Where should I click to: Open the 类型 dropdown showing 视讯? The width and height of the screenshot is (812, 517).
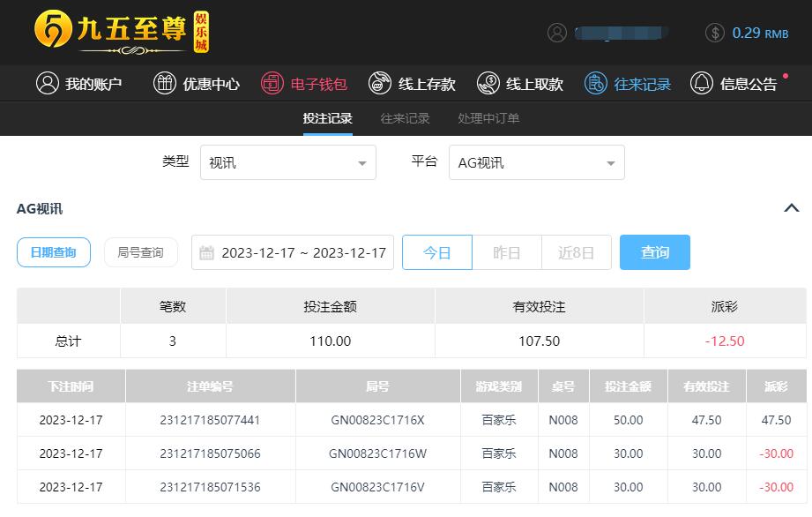[288, 162]
